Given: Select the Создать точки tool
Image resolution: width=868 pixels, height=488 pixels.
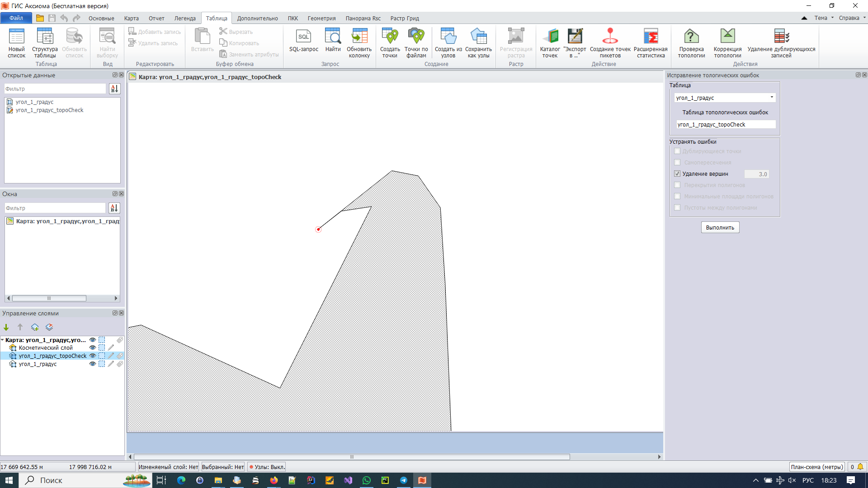Looking at the screenshot, I should (389, 43).
